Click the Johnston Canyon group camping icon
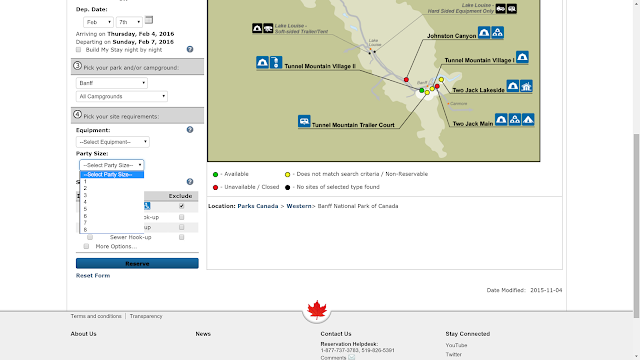Screen dimensions: 640x360 [497, 33]
